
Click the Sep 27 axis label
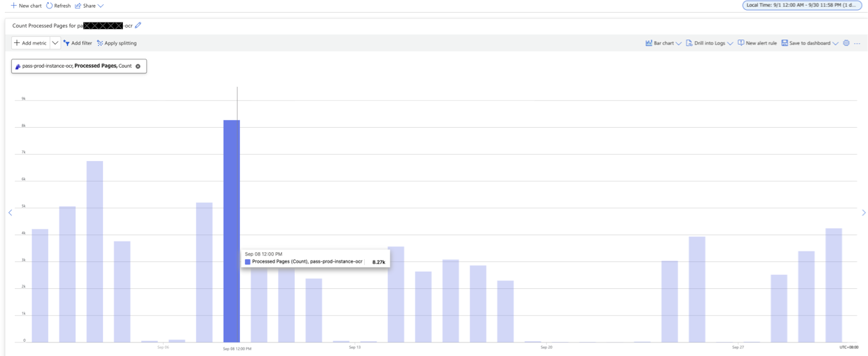[x=738, y=347]
